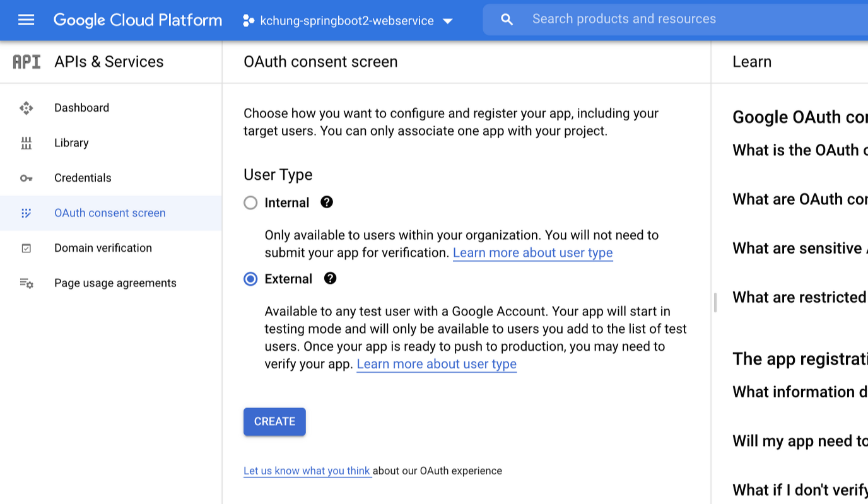Open 'What is the OAuth' Learn topic

pos(800,150)
